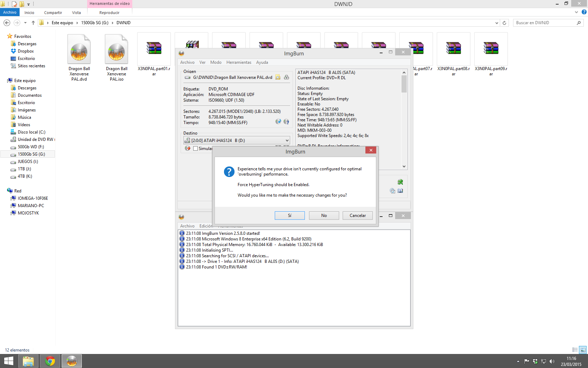Click Sí in the ImgBurn dialog
Screen dimensions: 588x368
click(x=289, y=216)
